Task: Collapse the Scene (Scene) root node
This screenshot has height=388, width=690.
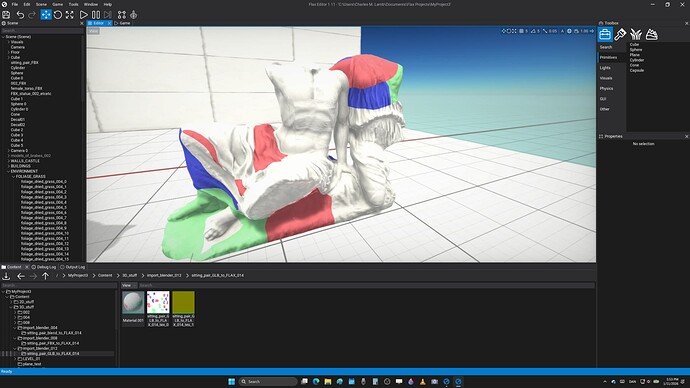Action: click(3, 37)
